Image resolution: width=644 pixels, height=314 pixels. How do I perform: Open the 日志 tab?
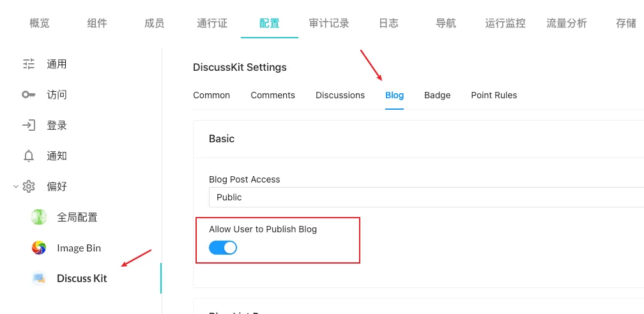(x=388, y=23)
